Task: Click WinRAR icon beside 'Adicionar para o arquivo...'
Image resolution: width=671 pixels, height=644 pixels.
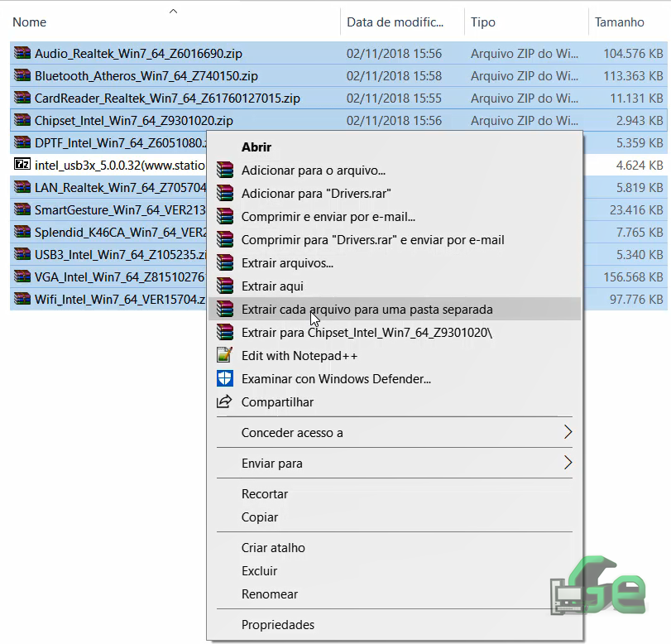Action: 225,170
